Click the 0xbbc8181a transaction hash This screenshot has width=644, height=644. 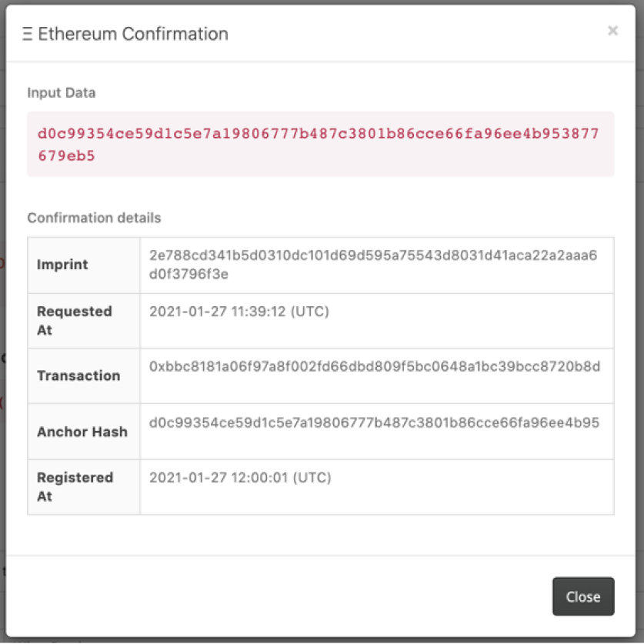(374, 366)
